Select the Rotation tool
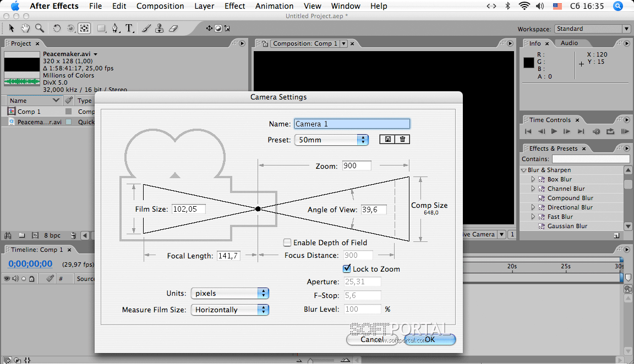The height and width of the screenshot is (364, 634). (57, 28)
